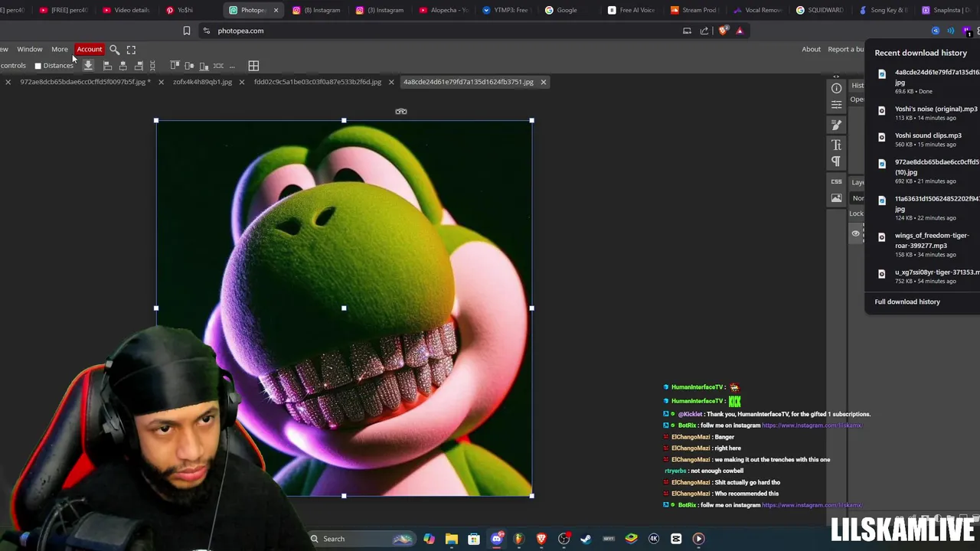Expand the more options ellipsis in options bar
Viewport: 980px width, 551px height.
232,67
